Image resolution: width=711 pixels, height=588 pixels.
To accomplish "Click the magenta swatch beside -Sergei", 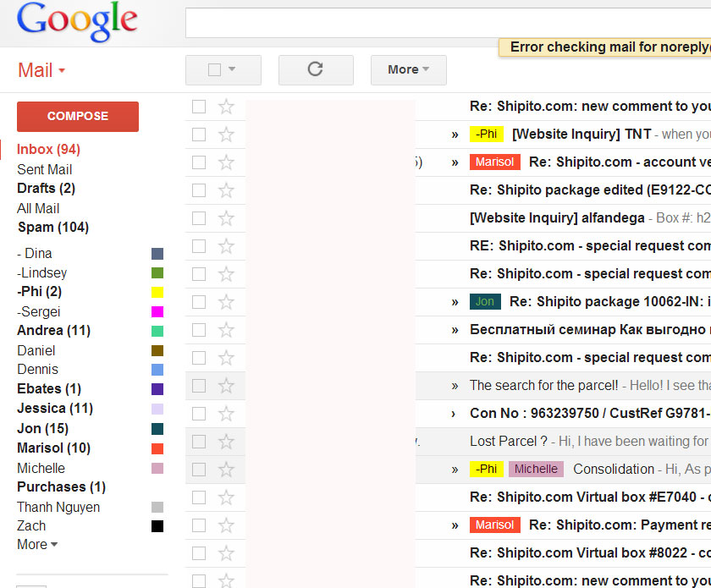I will pos(157,312).
